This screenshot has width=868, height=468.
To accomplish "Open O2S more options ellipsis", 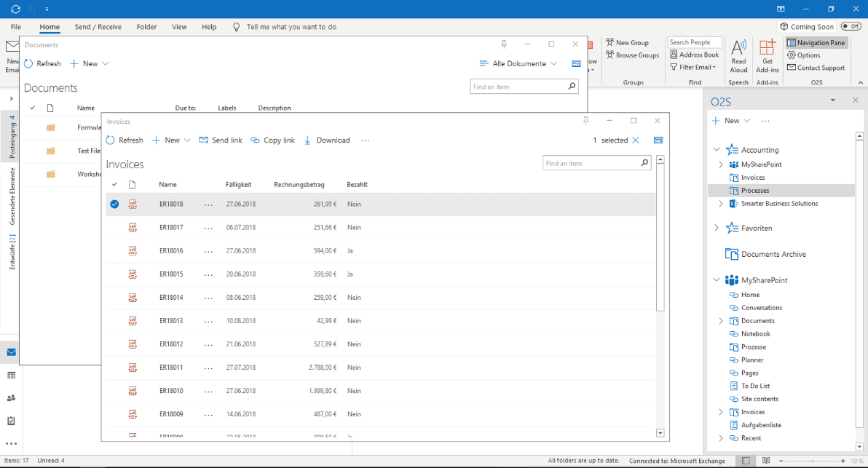I will pos(765,121).
